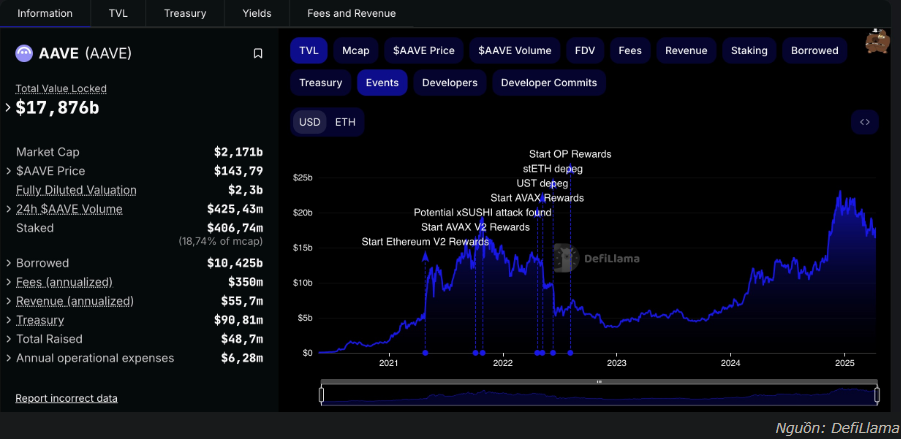Expand the 24h $AAVE Volume row
Screen dimensions: 901x439
click(x=9, y=209)
